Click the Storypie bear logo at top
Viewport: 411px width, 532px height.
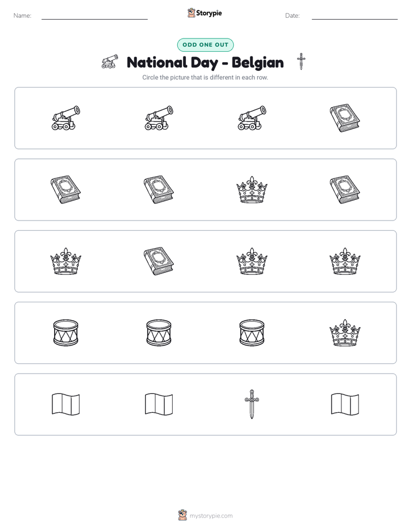tap(191, 13)
